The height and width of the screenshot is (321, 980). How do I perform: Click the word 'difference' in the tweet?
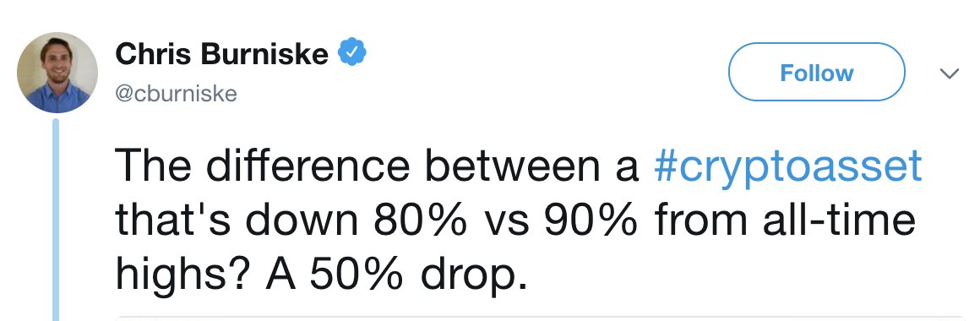(x=307, y=166)
